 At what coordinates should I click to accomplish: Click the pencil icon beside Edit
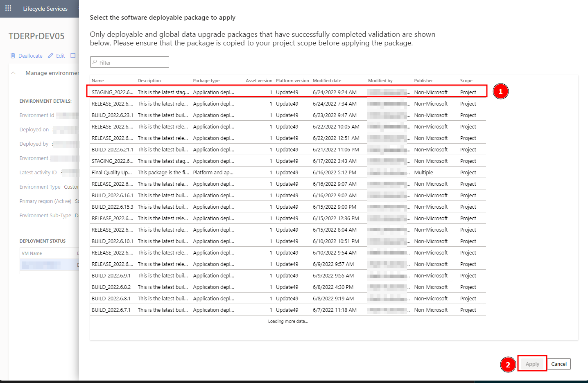click(x=50, y=55)
